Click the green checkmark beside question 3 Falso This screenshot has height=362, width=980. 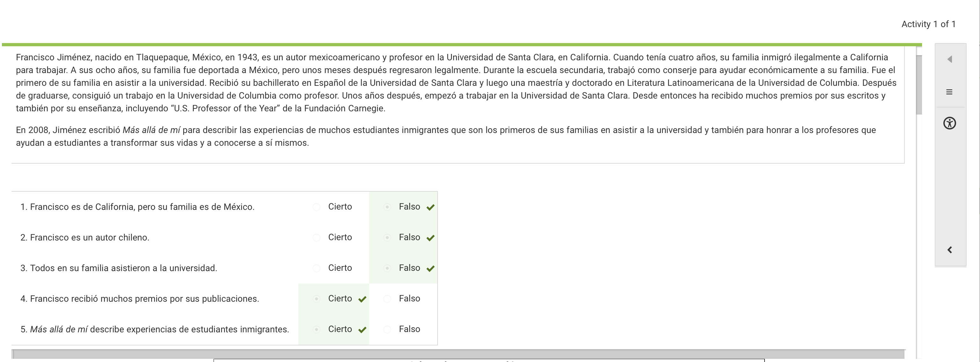coord(430,269)
